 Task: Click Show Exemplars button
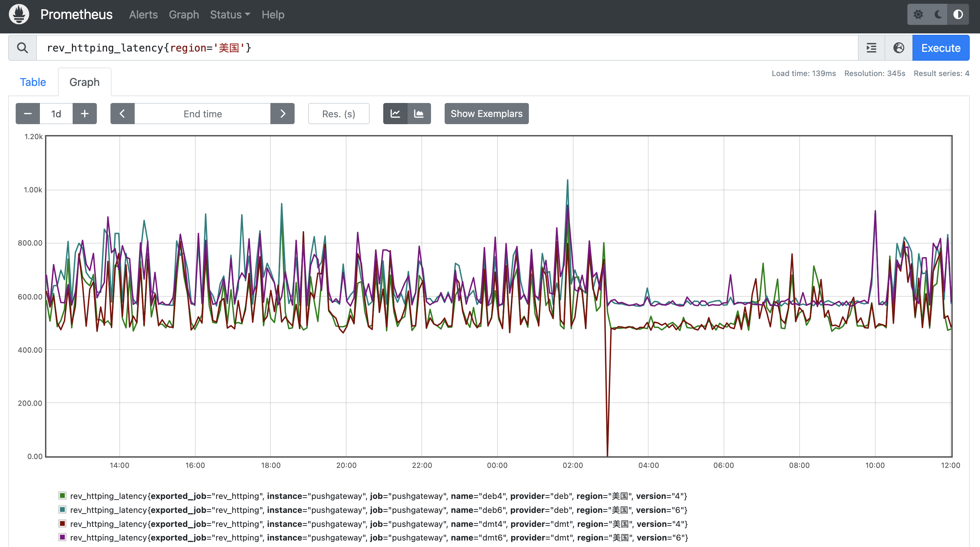(x=486, y=114)
